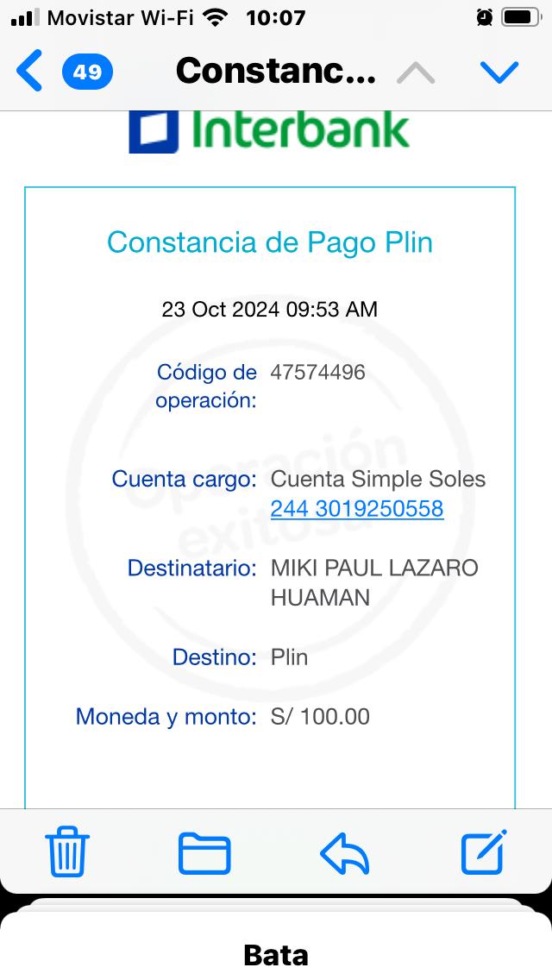Delete this email with the trash icon
Image resolution: width=552 pixels, height=980 pixels.
[x=67, y=852]
